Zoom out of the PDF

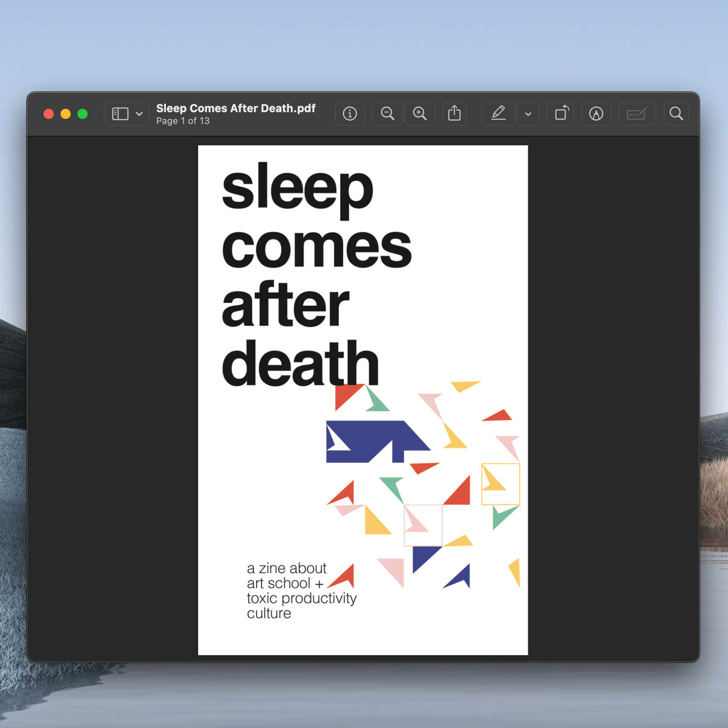click(387, 113)
